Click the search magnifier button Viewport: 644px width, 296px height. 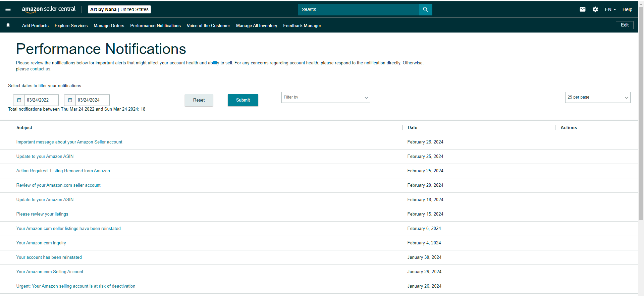click(x=425, y=9)
